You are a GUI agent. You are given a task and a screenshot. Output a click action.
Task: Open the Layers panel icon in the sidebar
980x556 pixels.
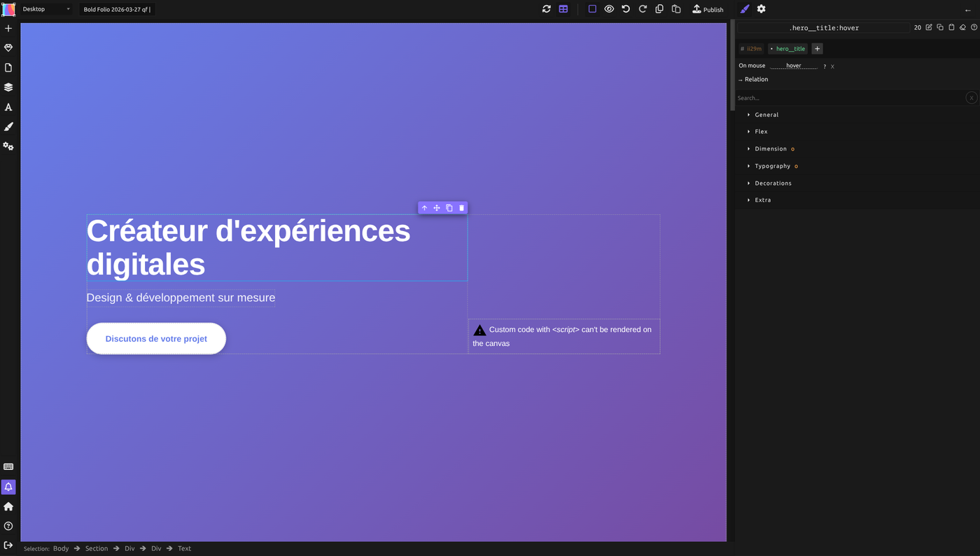click(x=7, y=86)
